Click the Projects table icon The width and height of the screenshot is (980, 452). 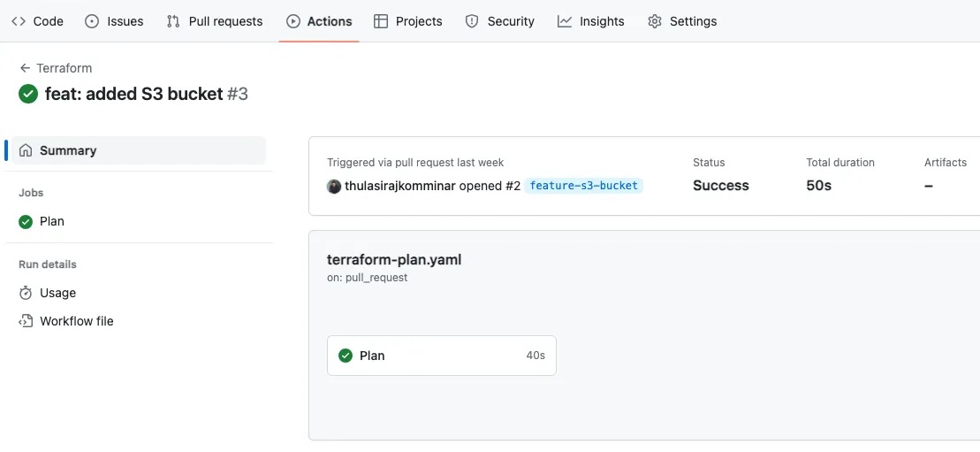coord(381,21)
